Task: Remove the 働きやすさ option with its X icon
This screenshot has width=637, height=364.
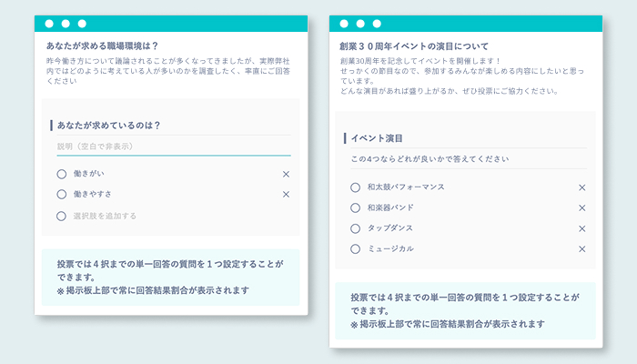Action: [286, 194]
